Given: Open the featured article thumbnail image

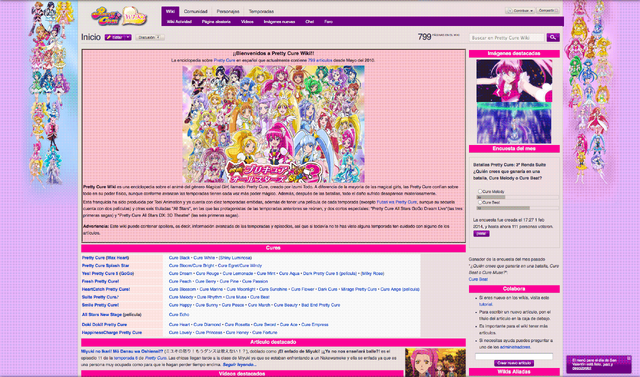Looking at the screenshot, I should click(x=435, y=362).
